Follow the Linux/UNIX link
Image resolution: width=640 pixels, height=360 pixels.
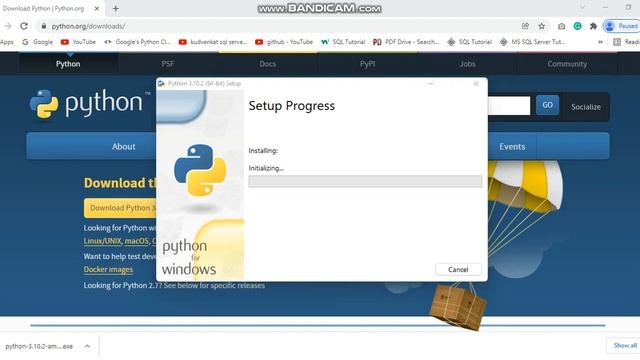click(x=102, y=241)
